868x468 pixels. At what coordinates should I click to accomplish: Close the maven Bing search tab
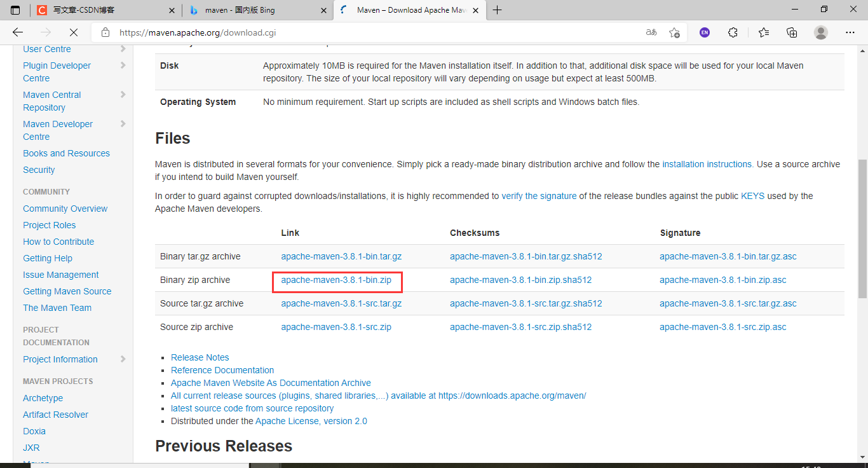[x=323, y=10]
